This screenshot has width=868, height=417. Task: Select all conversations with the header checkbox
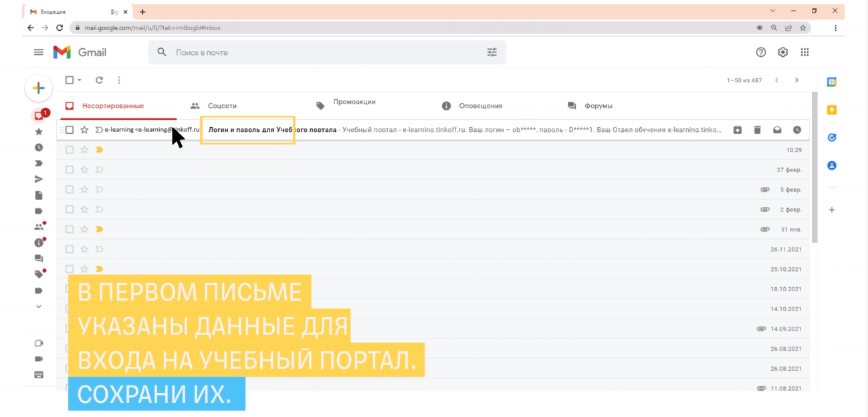(69, 80)
